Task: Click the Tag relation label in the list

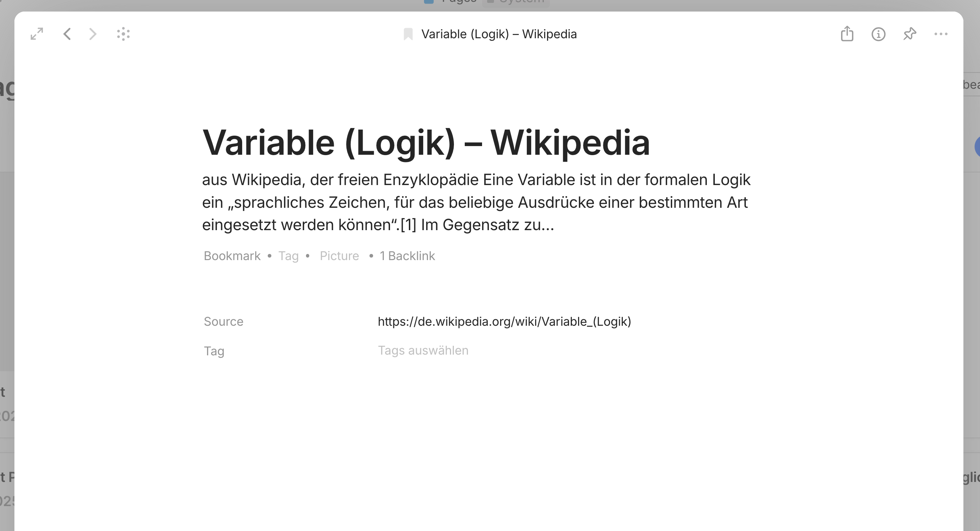Action: [x=214, y=351]
